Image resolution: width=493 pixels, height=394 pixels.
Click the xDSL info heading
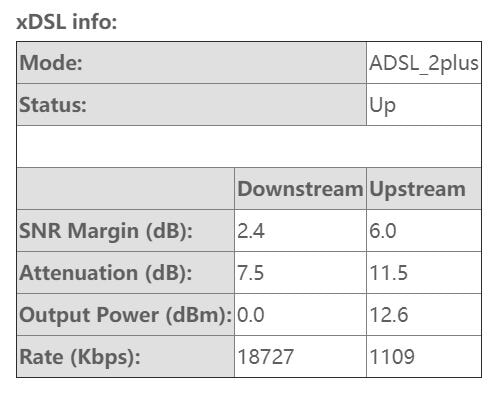[67, 22]
